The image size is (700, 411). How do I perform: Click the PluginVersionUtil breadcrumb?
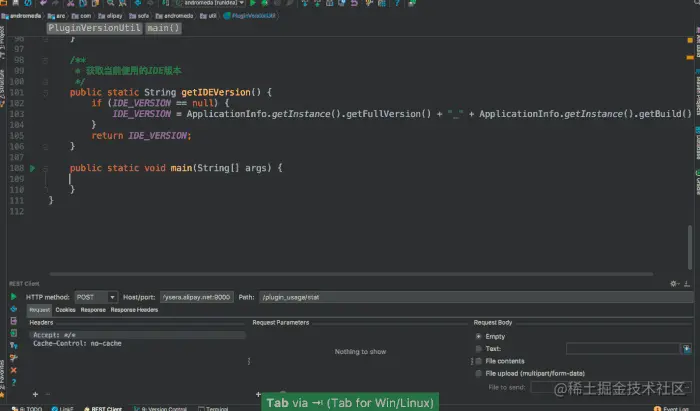94,28
